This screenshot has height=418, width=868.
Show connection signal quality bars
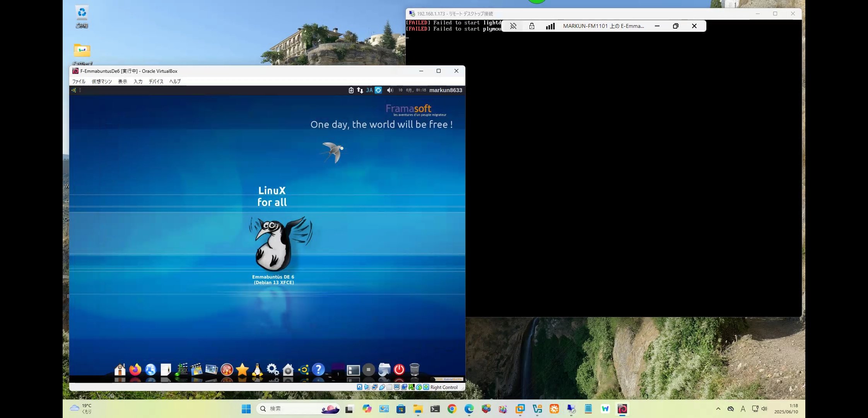(x=550, y=26)
